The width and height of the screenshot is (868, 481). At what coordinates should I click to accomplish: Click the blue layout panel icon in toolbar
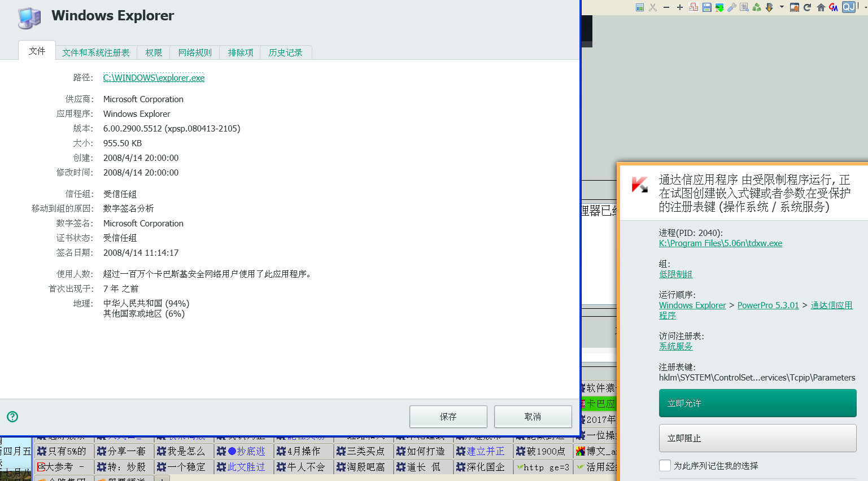pos(640,7)
